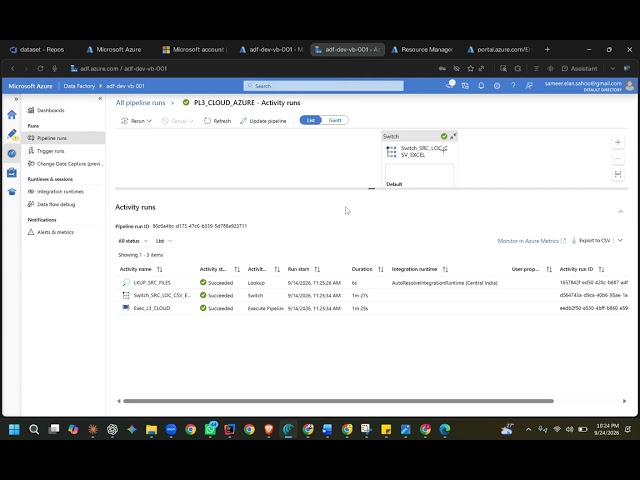Open the Windows Start menu

click(x=14, y=429)
